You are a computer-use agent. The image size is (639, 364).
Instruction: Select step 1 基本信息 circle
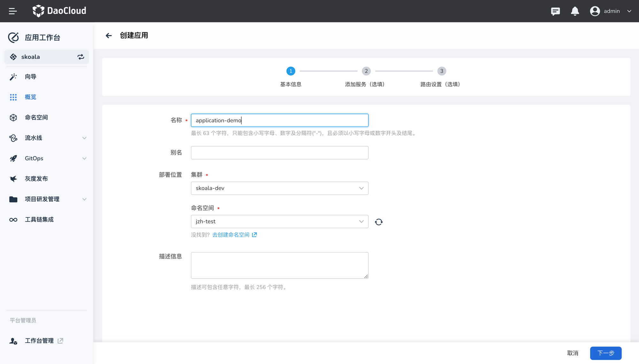(291, 71)
